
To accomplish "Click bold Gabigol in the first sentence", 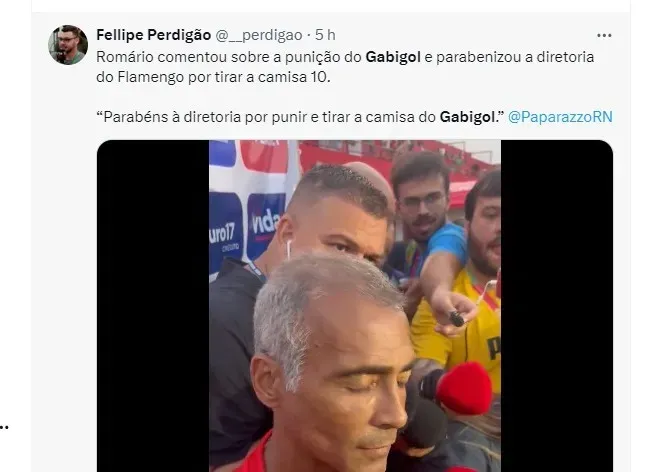I will 393,57.
